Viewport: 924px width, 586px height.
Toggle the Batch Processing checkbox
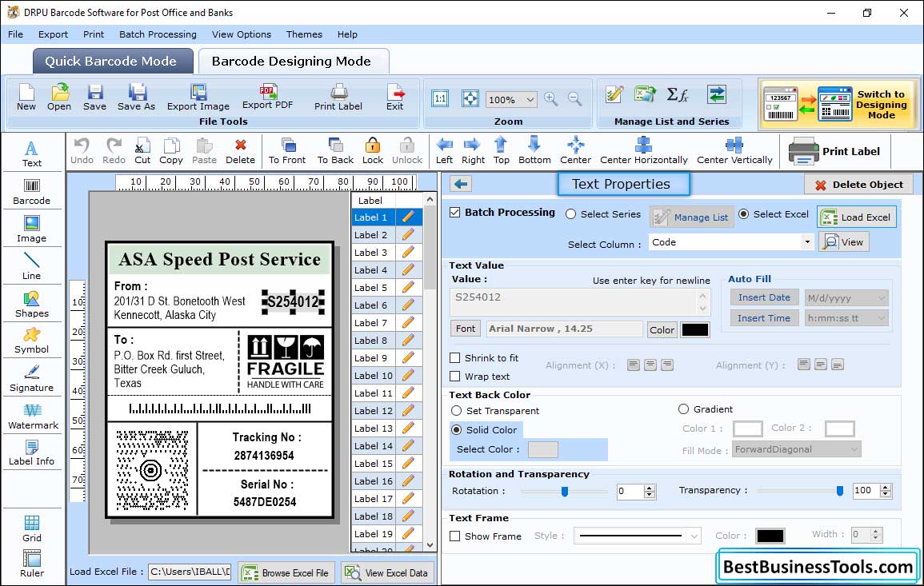(455, 213)
